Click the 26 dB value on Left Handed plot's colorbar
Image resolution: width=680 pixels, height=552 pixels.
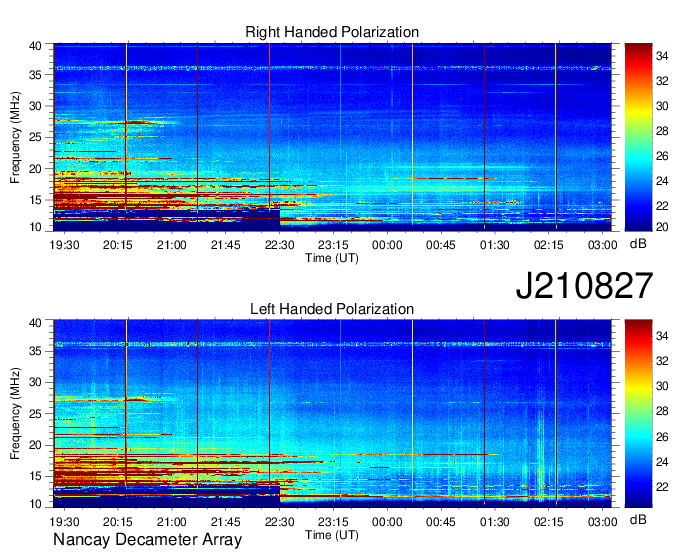(662, 437)
